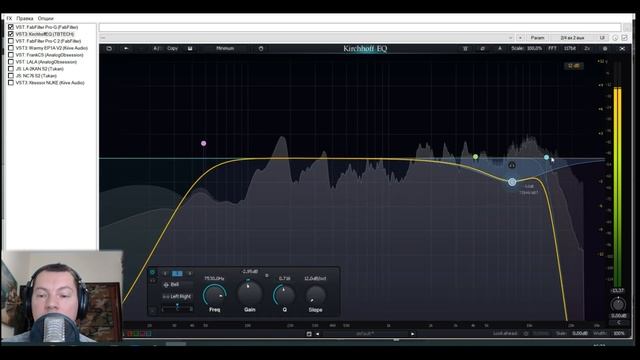Open the Minimum phase mode dropdown
The height and width of the screenshot is (360, 640).
[225, 48]
